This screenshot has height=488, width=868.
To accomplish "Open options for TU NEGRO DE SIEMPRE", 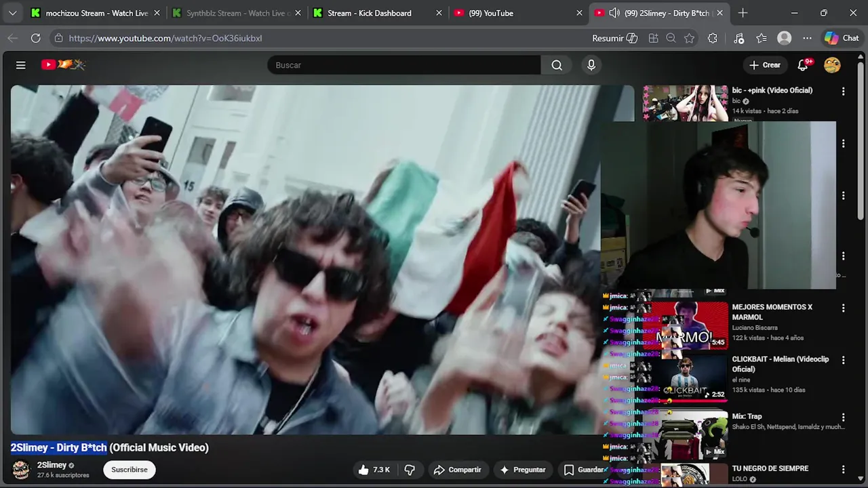I will pos(844,469).
